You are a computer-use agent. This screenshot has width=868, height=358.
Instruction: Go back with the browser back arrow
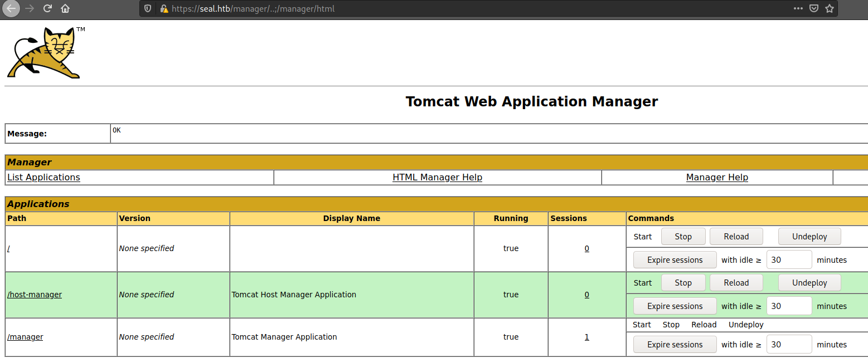[11, 8]
